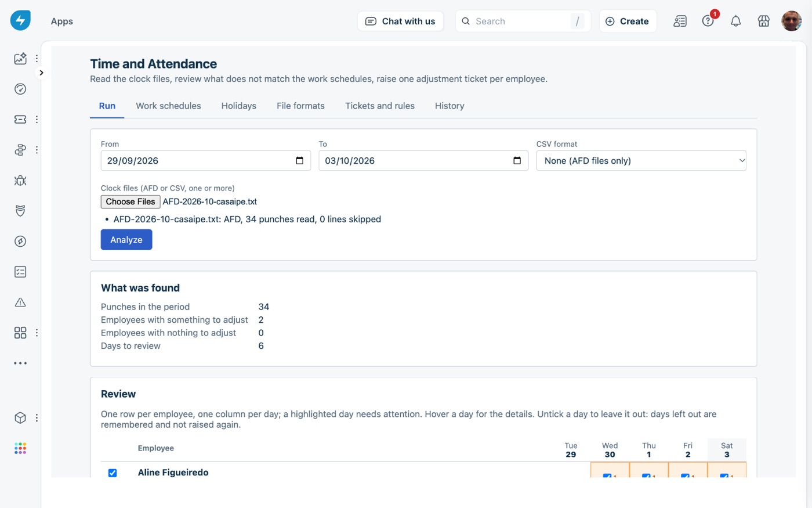The image size is (812, 508).
Task: Click the horizontal three-dots more icon in sidebar
Action: 20,363
